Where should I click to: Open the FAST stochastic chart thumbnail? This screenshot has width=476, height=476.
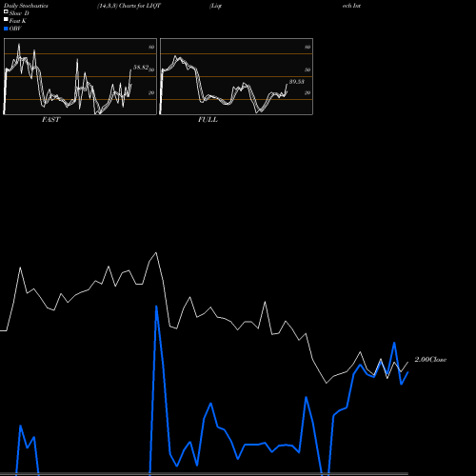tap(80, 76)
